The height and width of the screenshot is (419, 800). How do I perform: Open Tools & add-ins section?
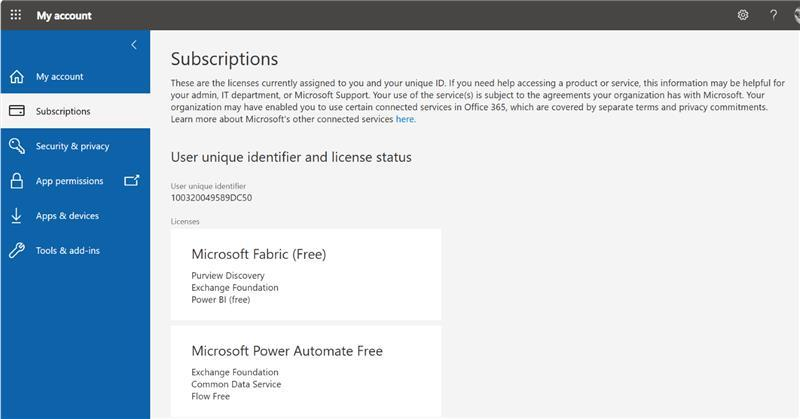point(76,251)
